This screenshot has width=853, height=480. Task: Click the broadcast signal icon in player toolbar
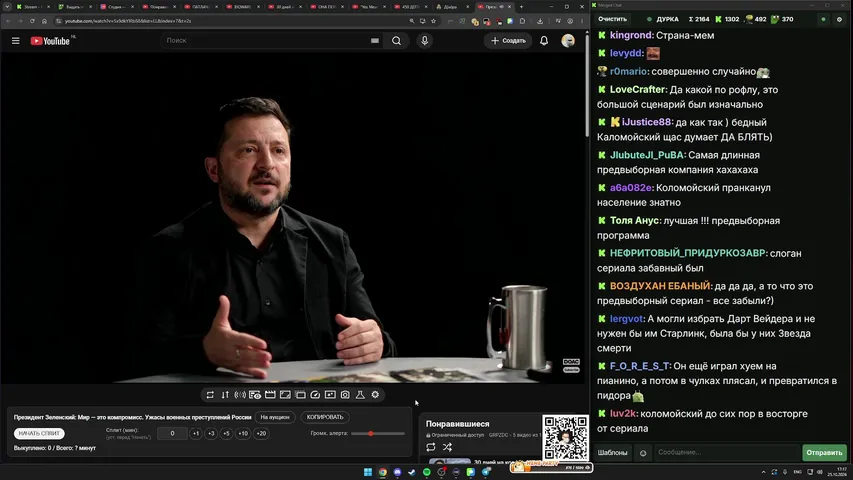[x=240, y=395]
